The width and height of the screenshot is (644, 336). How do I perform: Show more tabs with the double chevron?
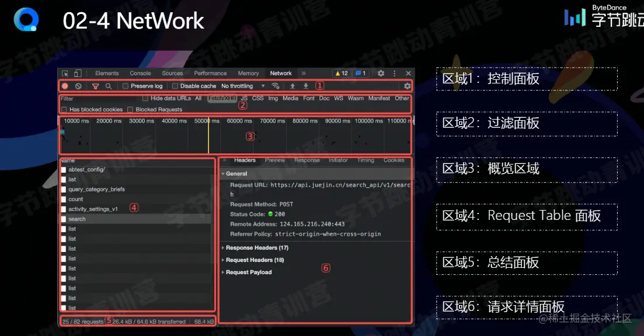pos(304,73)
